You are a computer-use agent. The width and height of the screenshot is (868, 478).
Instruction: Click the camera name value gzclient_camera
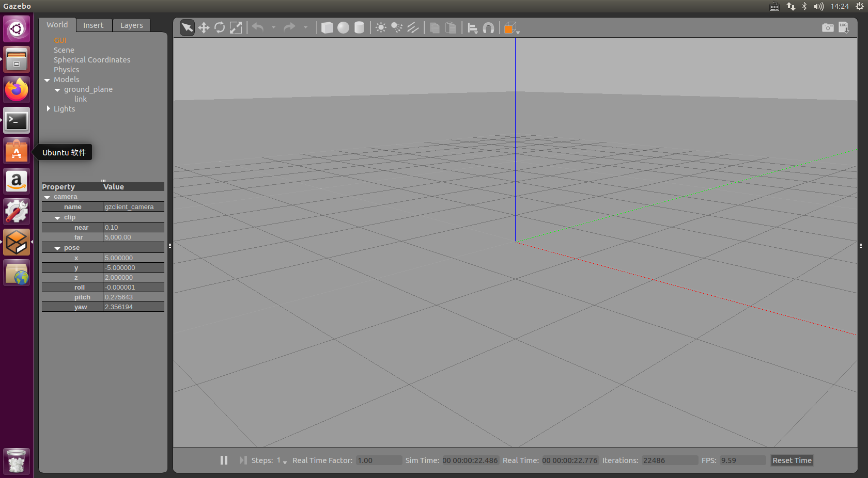click(x=133, y=207)
